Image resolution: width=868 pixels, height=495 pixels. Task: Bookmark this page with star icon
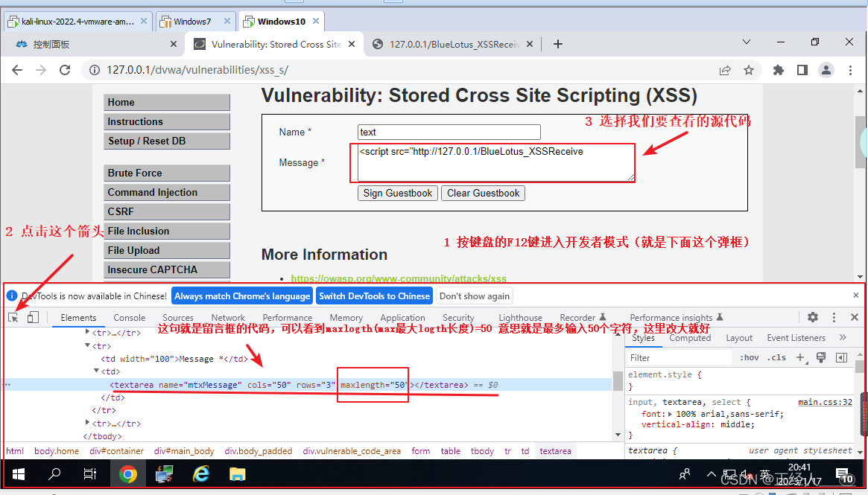coord(749,70)
